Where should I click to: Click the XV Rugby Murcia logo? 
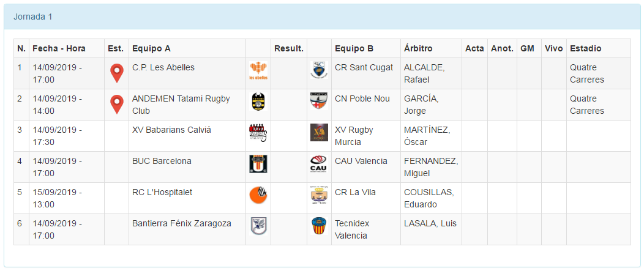(319, 133)
